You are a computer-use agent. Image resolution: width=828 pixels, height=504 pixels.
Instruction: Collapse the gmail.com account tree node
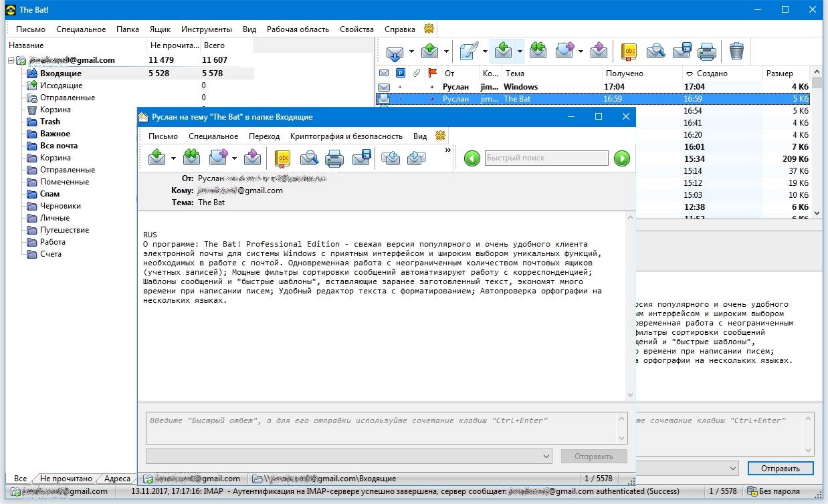(x=11, y=60)
